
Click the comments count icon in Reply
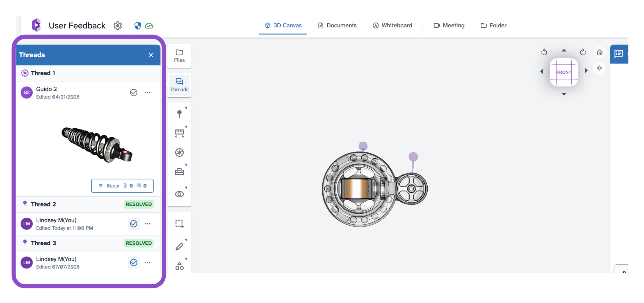(x=142, y=186)
